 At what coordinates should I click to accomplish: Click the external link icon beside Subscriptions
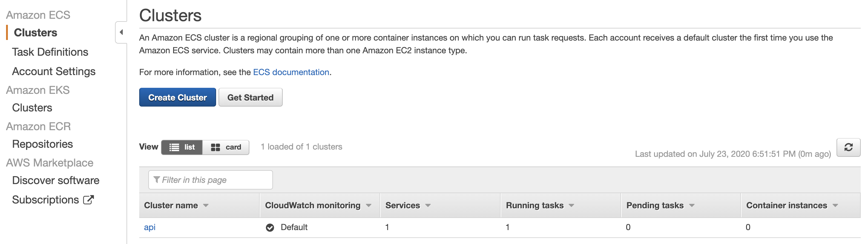88,200
